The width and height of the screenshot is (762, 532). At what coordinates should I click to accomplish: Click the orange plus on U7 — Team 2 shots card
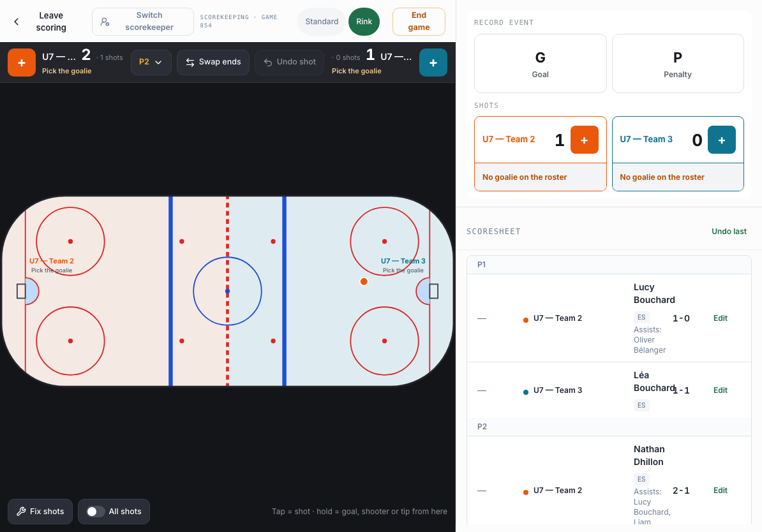584,140
